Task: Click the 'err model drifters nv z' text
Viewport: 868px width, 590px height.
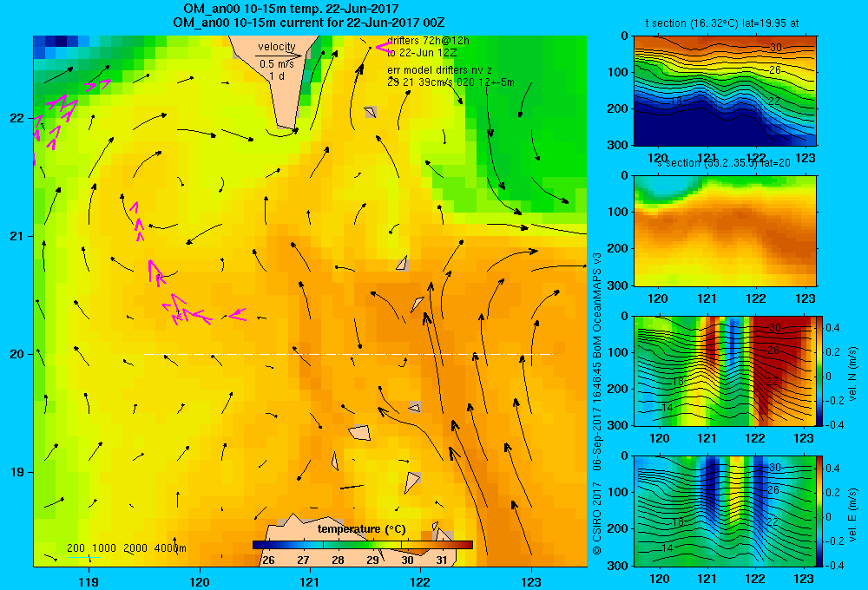Action: [x=439, y=70]
